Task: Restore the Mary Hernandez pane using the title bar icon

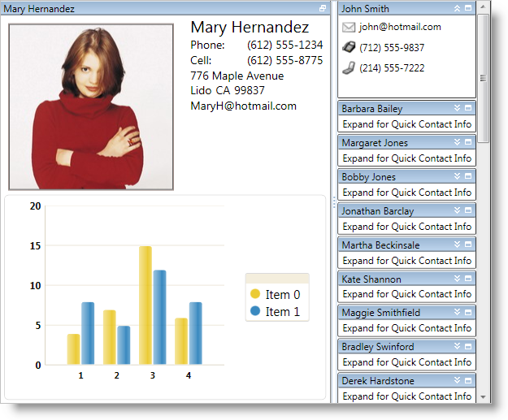Action: pos(323,8)
